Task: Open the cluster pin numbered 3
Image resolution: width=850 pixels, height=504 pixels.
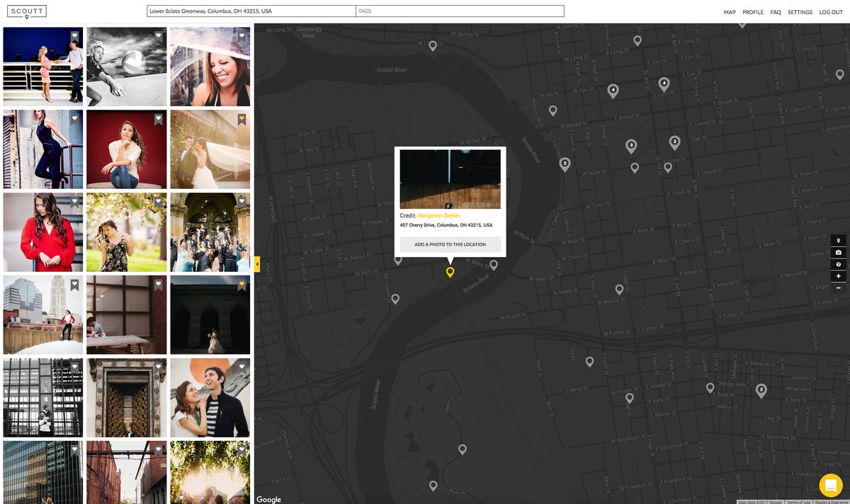Action: click(x=631, y=147)
